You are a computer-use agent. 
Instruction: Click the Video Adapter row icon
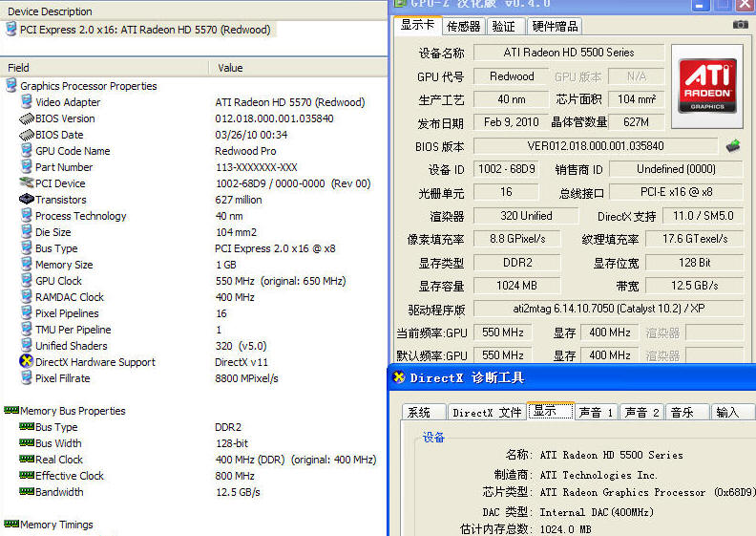pos(27,102)
